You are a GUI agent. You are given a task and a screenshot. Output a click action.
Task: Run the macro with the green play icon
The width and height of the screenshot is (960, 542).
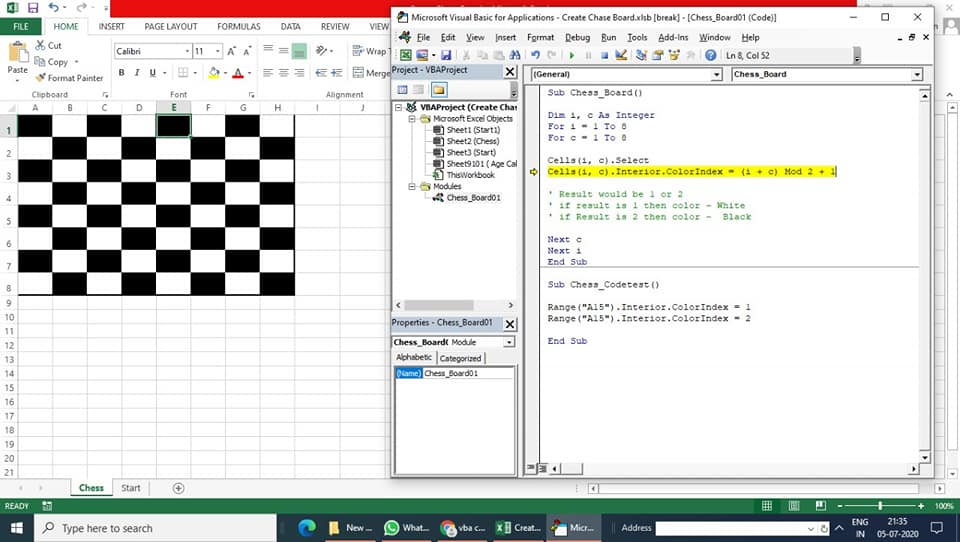(572, 55)
